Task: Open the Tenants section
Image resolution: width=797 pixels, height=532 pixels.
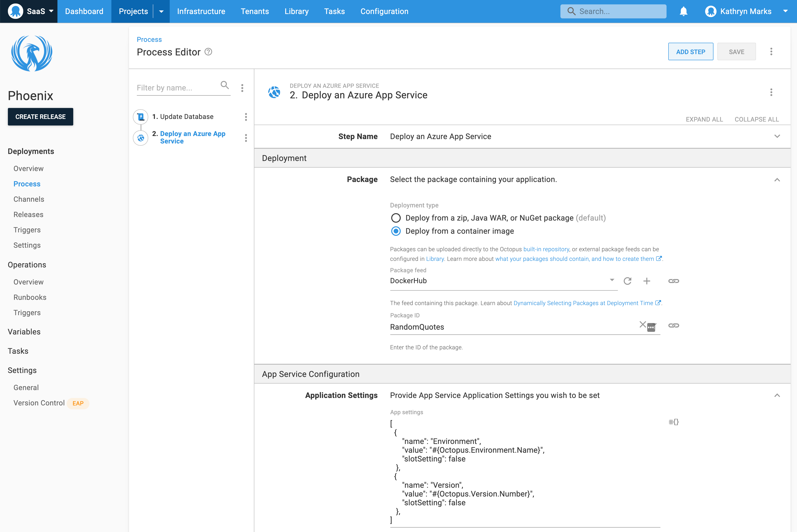Action: [255, 11]
